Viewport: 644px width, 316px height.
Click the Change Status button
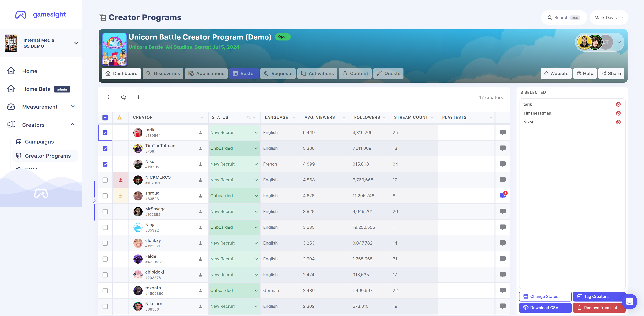click(545, 296)
